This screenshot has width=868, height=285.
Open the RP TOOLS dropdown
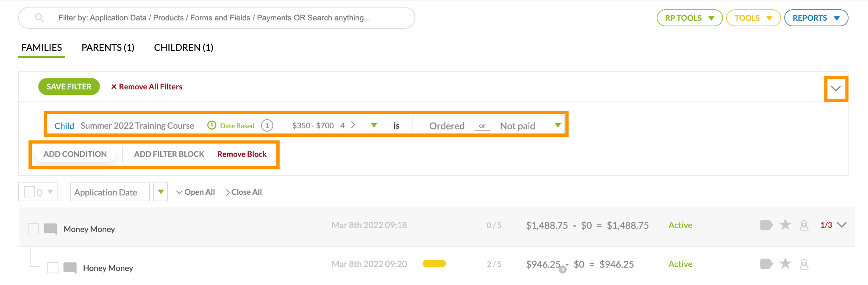click(x=689, y=18)
